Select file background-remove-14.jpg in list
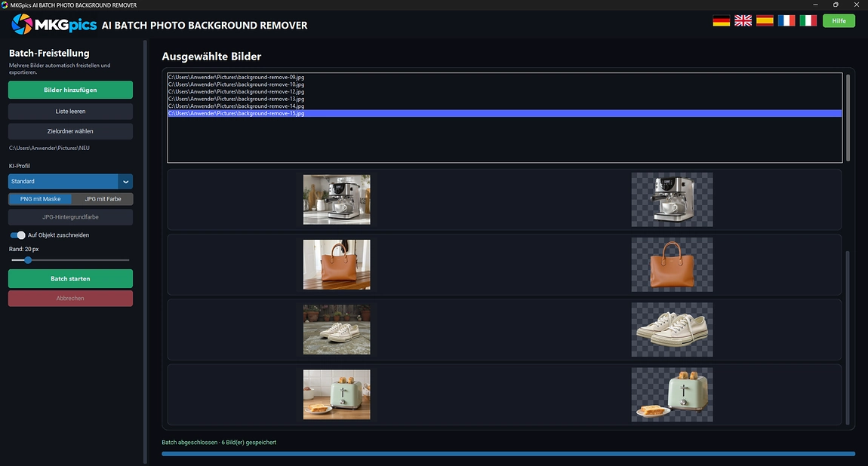The image size is (868, 466). coord(504,106)
